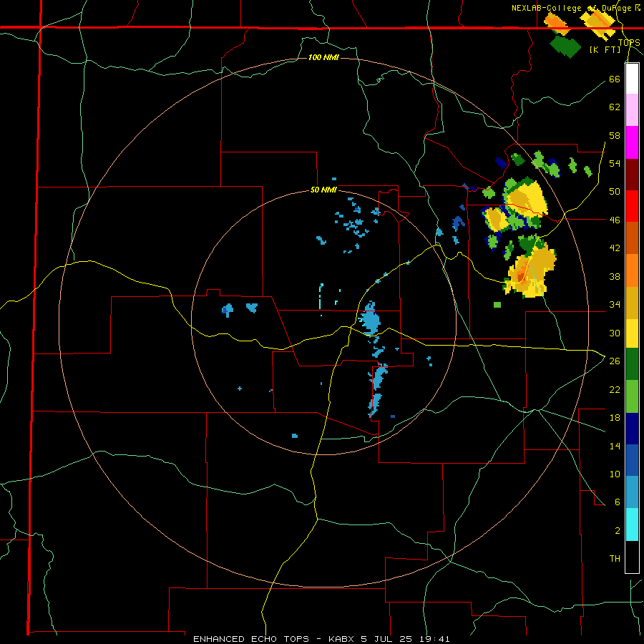Click the "6" value on the scale
Viewport: 644px width, 644px height.
coord(617,502)
